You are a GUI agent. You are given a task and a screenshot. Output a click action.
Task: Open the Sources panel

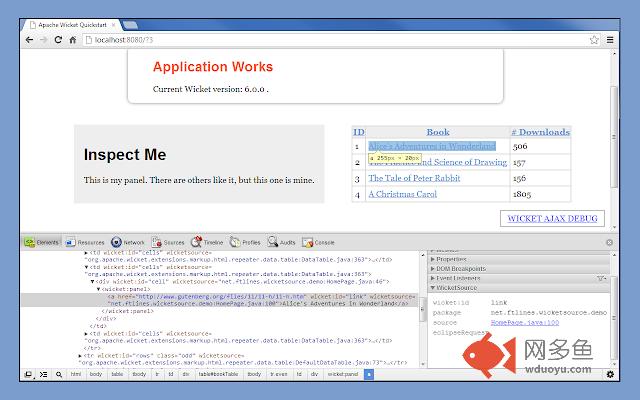pos(168,242)
